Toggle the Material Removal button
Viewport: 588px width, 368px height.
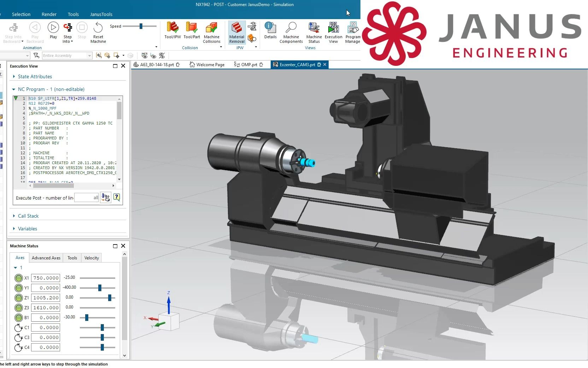[237, 33]
